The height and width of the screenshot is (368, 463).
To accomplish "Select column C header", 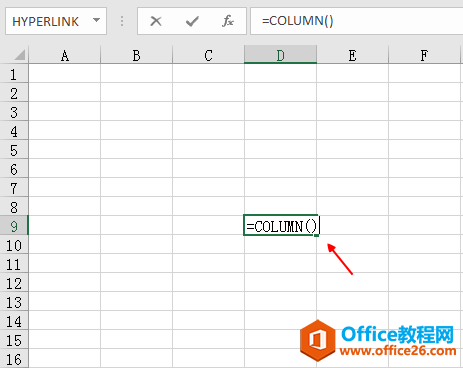I will click(x=208, y=55).
